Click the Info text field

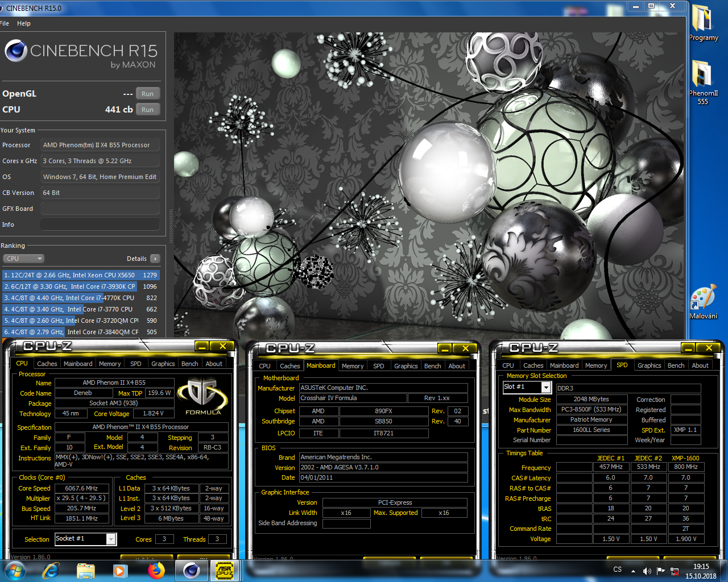[x=100, y=225]
